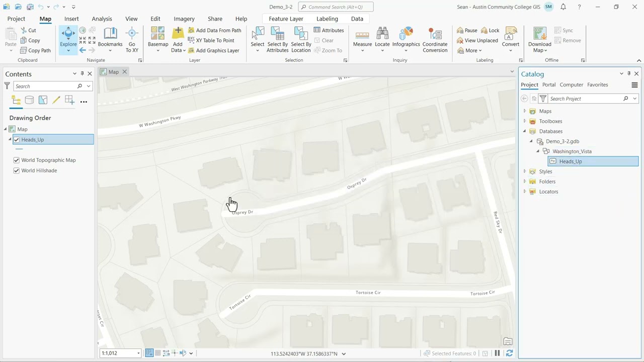This screenshot has height=362, width=644.
Task: Click the fixed zoom in arrows
Action: click(x=83, y=40)
